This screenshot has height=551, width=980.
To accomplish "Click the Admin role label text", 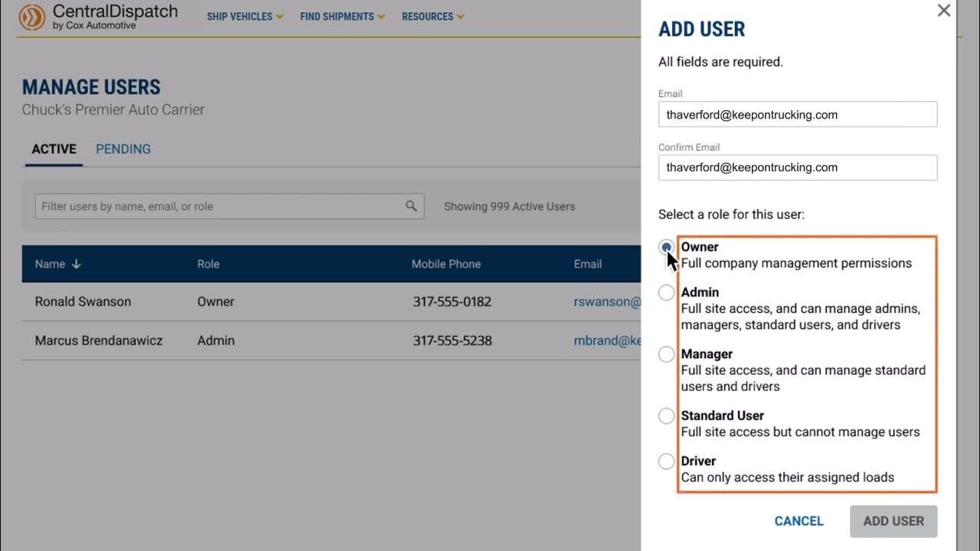I will click(x=700, y=292).
